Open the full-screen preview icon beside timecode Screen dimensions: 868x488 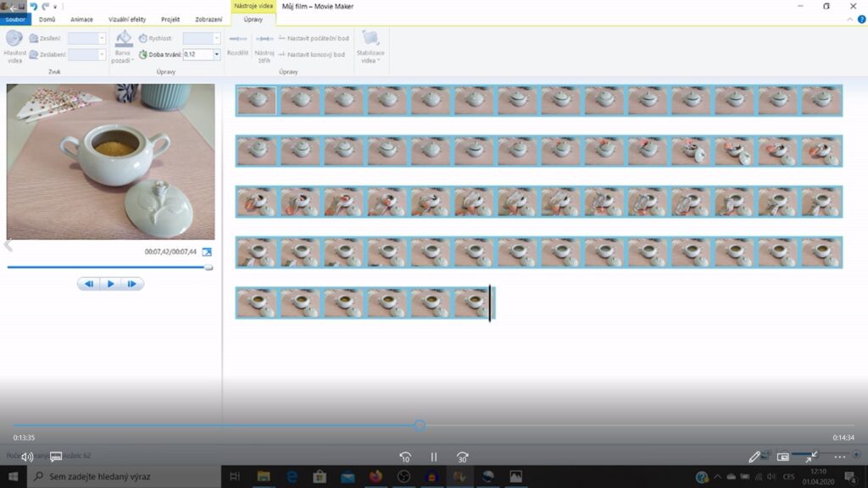tap(207, 252)
